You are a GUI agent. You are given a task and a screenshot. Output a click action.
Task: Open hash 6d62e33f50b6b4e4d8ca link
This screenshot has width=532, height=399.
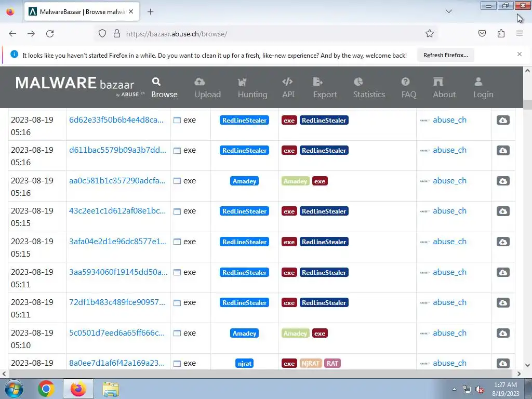tap(116, 120)
